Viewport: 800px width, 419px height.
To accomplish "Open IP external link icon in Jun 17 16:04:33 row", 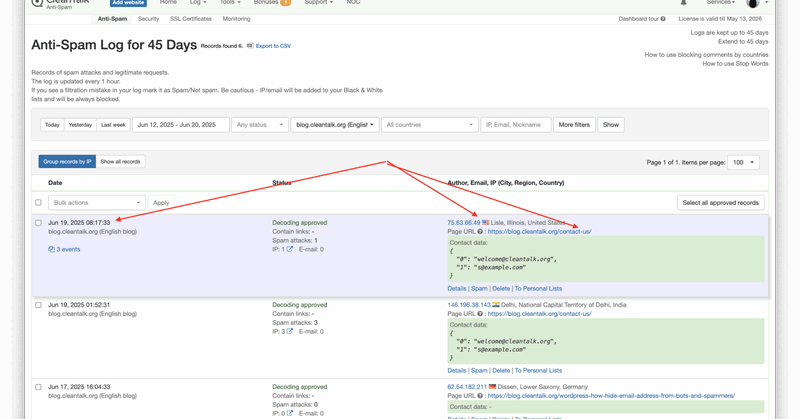I will [290, 413].
